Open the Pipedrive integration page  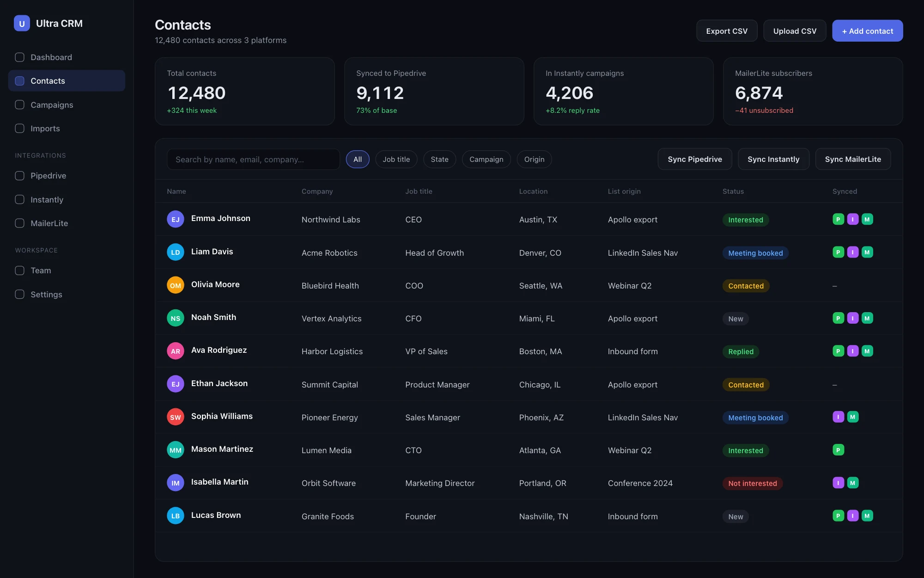point(67,176)
